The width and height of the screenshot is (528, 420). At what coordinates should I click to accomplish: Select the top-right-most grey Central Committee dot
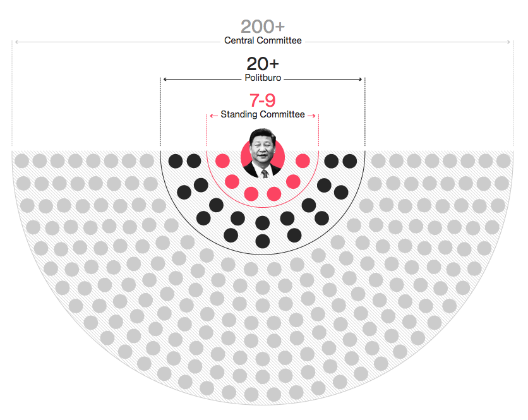tap(503, 161)
